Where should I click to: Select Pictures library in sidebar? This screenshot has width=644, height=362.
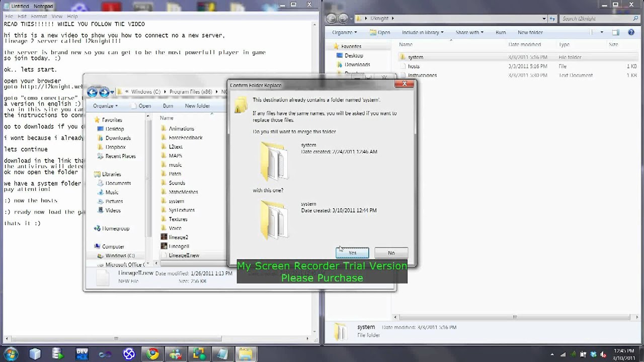point(114,201)
